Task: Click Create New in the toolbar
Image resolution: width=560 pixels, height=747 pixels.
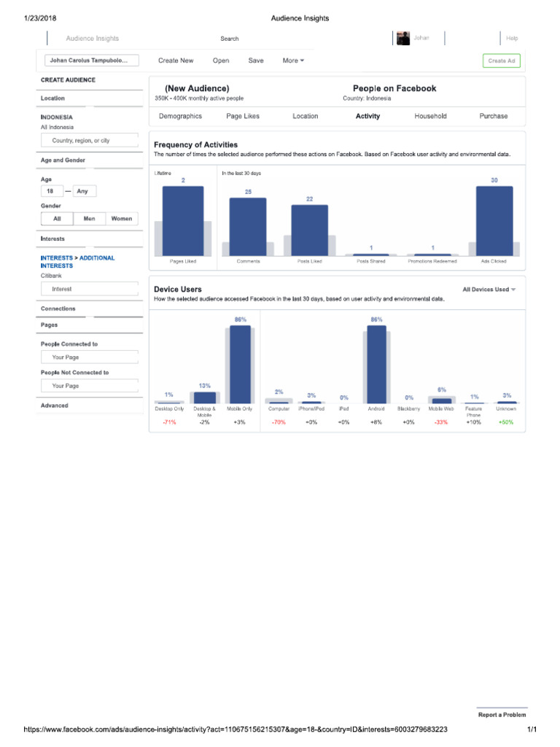Action: click(x=176, y=61)
